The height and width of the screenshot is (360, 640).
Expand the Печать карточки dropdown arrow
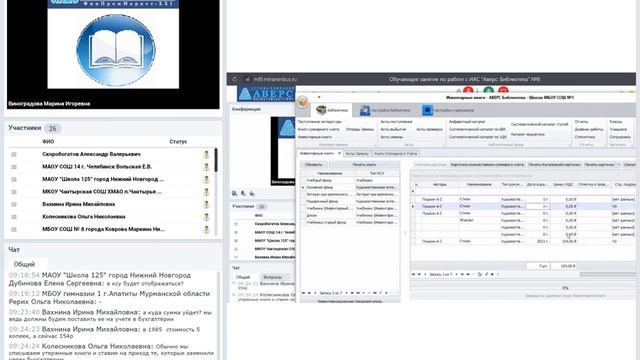click(x=618, y=164)
